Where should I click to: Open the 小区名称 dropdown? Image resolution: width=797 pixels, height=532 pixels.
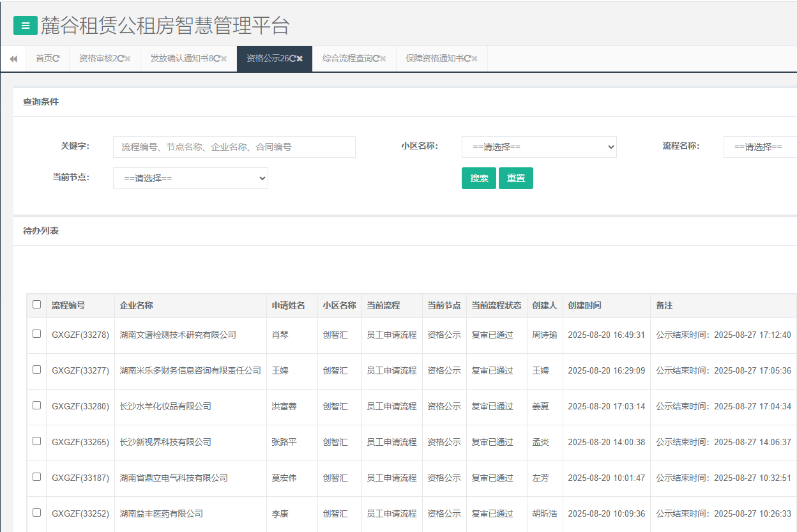[538, 147]
